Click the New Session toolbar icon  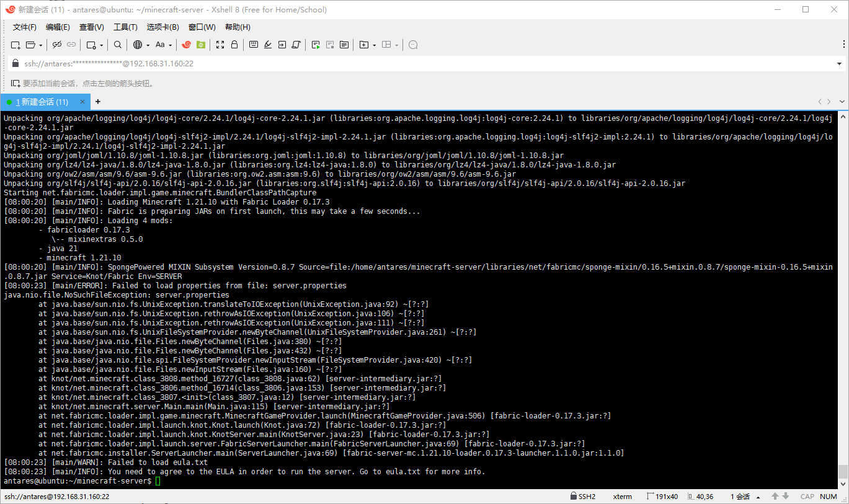pos(16,45)
